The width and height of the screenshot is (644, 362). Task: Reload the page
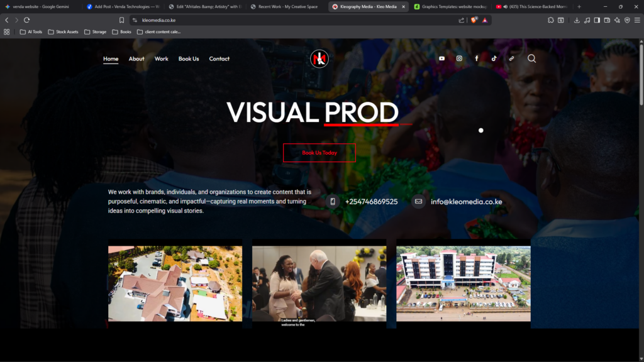pos(26,20)
